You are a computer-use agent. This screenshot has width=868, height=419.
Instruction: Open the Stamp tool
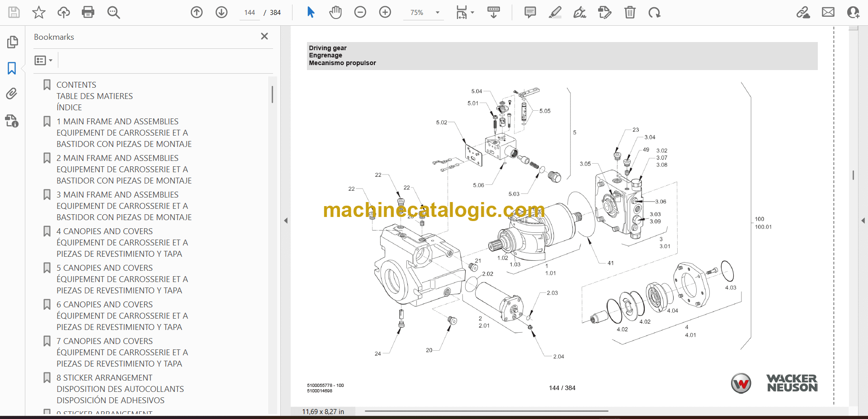coord(604,12)
